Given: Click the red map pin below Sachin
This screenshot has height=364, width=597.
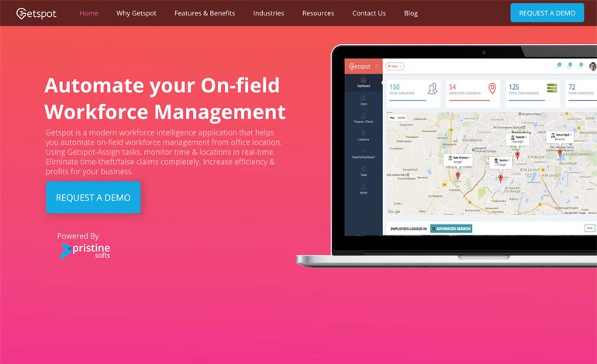Looking at the screenshot, I should tap(500, 178).
